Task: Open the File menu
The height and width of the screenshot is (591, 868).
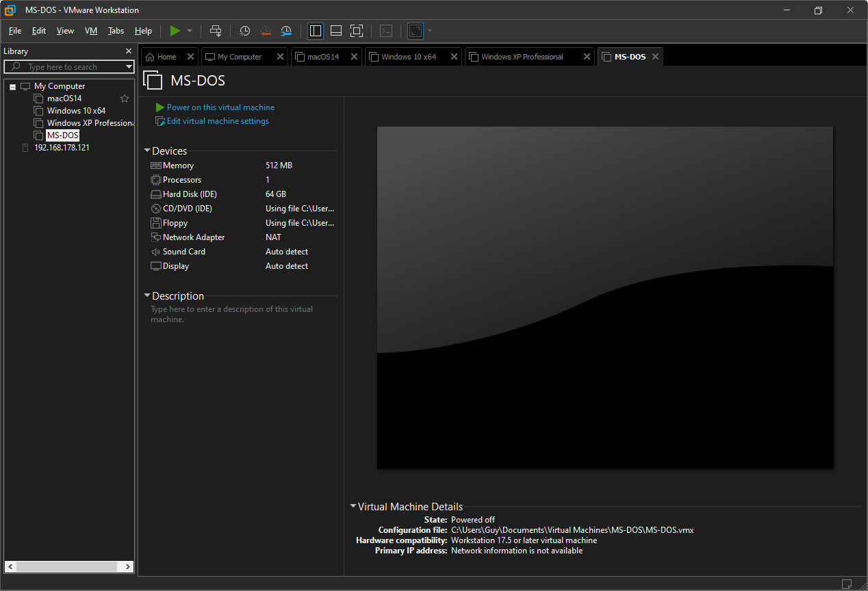Action: [x=15, y=31]
